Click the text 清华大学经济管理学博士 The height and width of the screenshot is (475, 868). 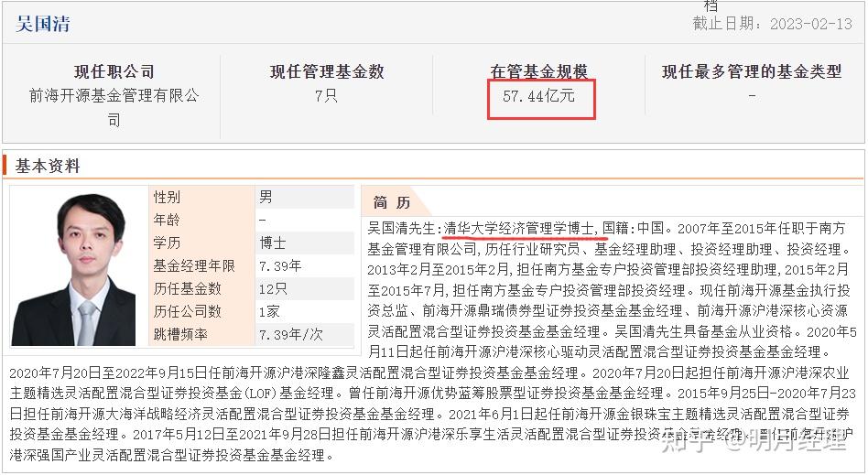519,228
